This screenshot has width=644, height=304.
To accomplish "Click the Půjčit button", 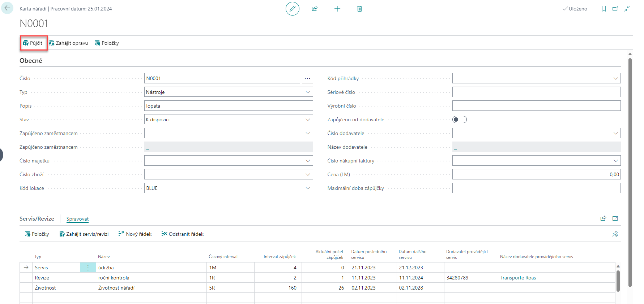I will (33, 43).
